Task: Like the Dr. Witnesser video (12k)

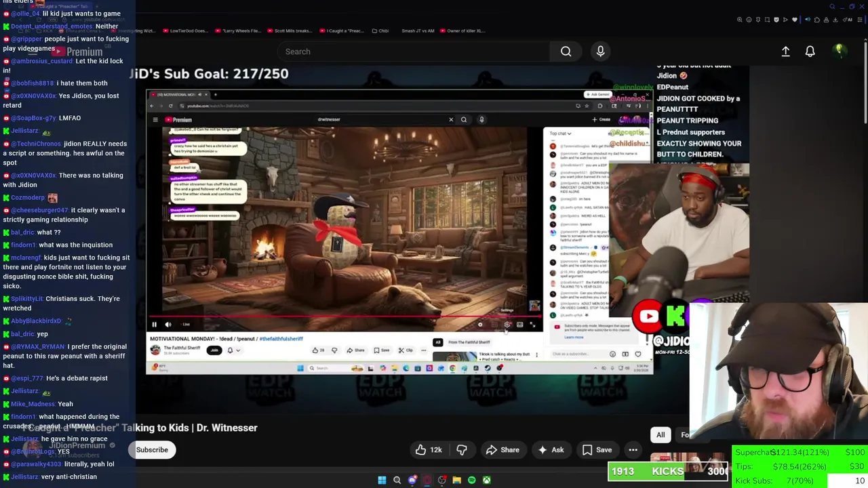Action: coord(429,450)
